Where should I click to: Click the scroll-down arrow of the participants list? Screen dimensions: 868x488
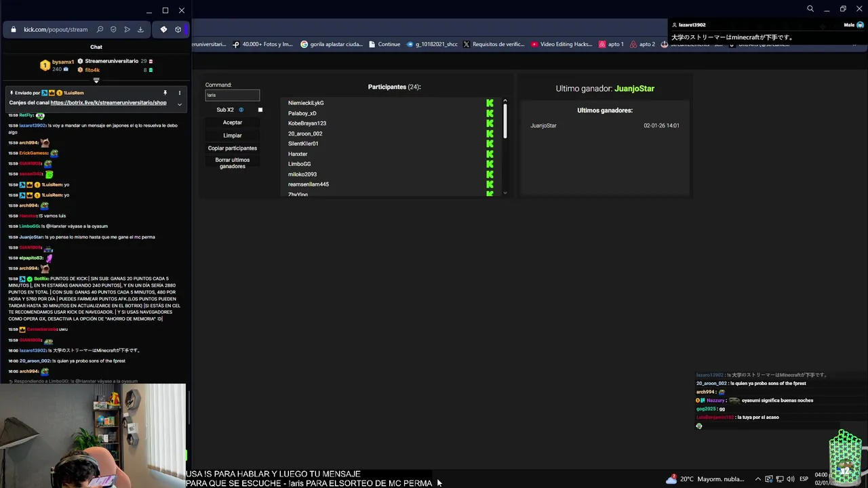pos(505,193)
